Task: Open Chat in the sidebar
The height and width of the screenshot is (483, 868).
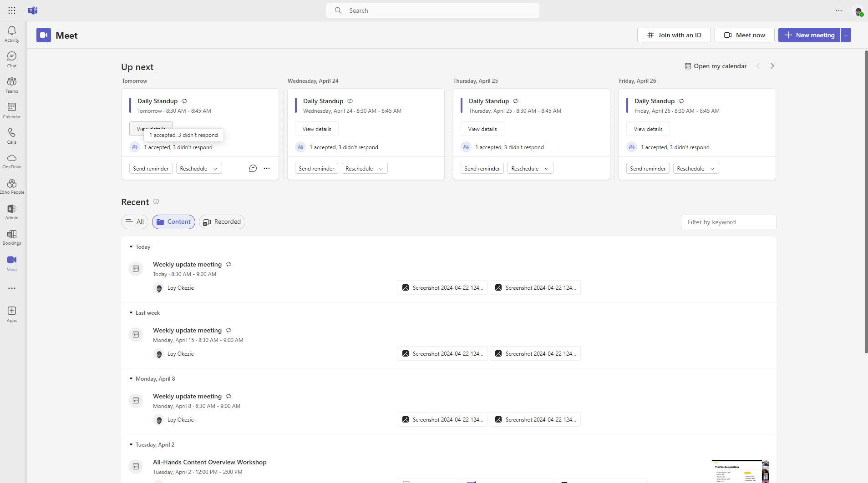Action: (12, 60)
